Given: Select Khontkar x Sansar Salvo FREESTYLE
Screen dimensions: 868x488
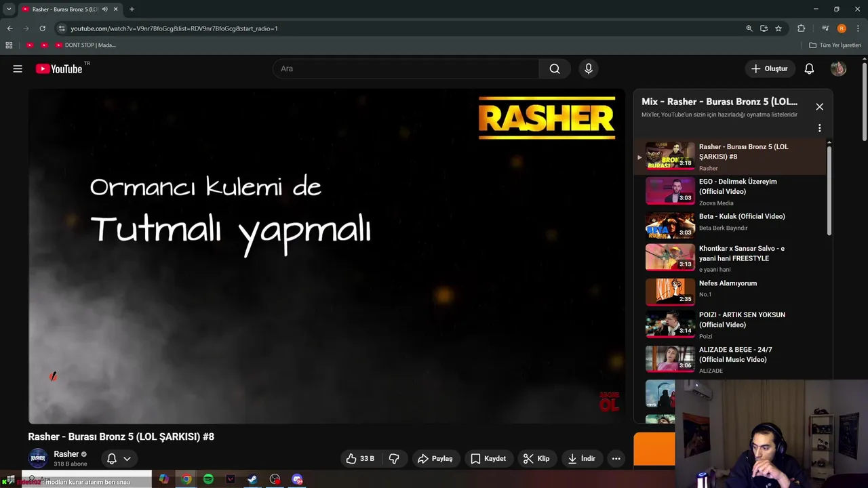Looking at the screenshot, I should coord(730,258).
